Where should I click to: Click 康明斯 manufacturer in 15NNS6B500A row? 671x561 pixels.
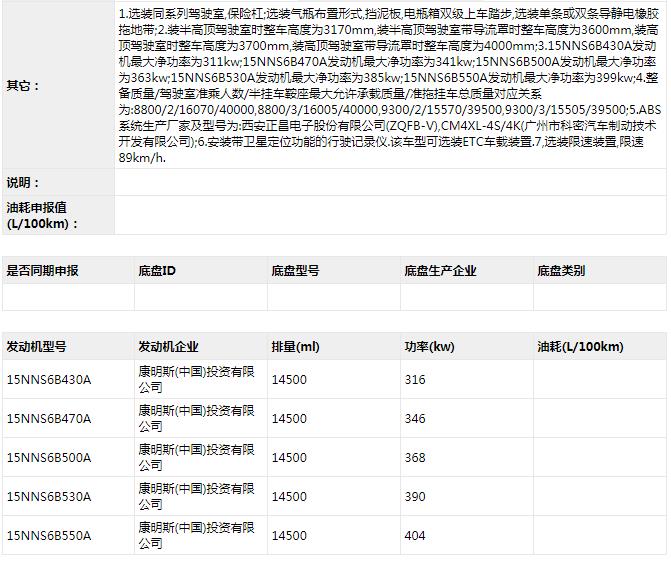pyautogui.click(x=196, y=457)
